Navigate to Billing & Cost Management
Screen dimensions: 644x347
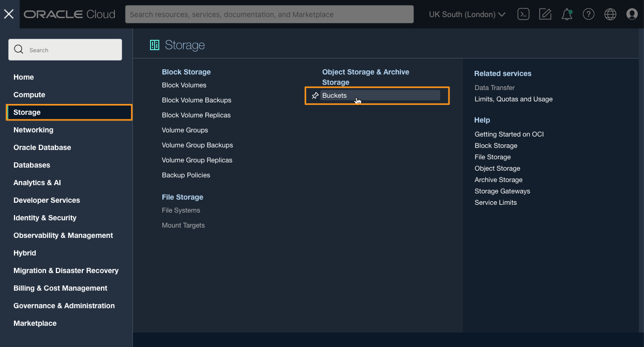(x=59, y=288)
